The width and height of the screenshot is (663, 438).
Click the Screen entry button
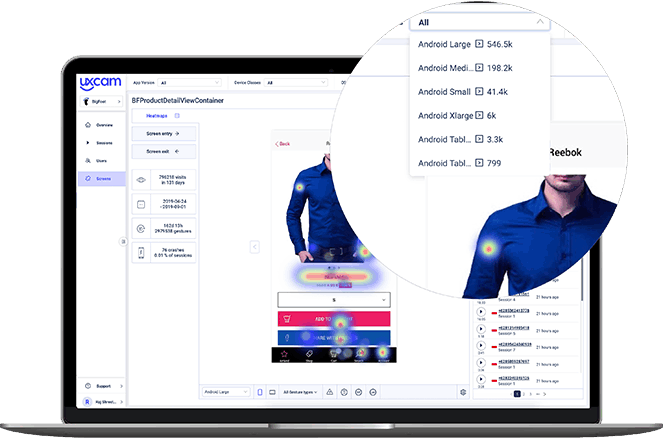[163, 133]
